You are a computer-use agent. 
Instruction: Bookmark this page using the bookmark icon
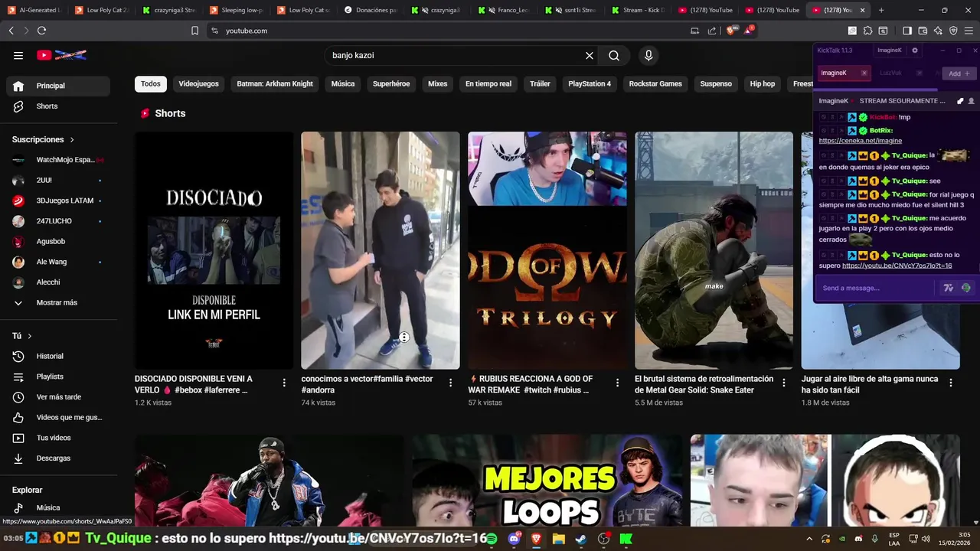194,31
